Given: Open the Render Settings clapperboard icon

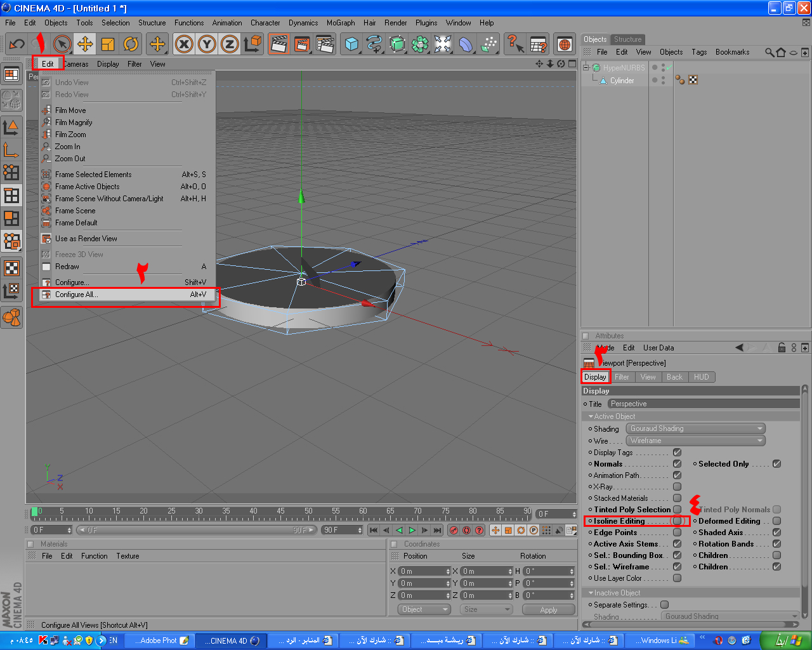Looking at the screenshot, I should click(x=325, y=44).
